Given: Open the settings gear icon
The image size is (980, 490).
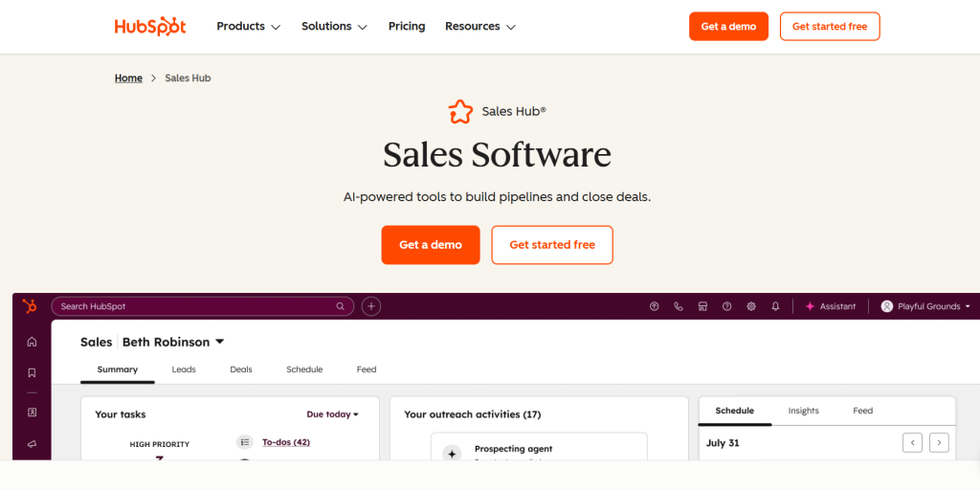Looking at the screenshot, I should tap(751, 306).
